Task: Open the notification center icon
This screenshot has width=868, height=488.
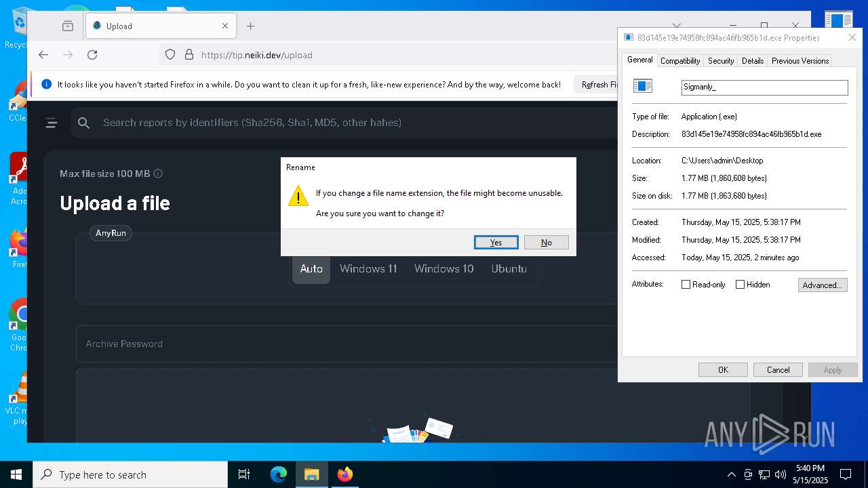Action: click(846, 474)
